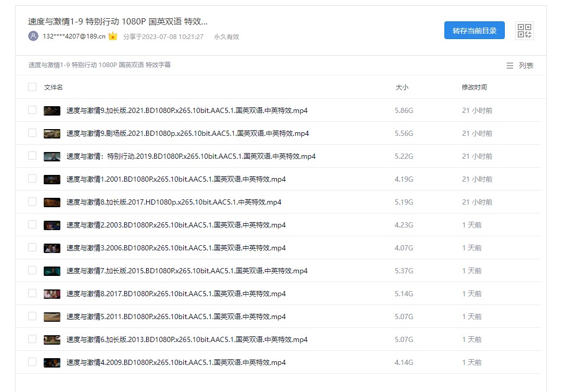Check the box for 速度与激情2.2003

[x=32, y=225]
